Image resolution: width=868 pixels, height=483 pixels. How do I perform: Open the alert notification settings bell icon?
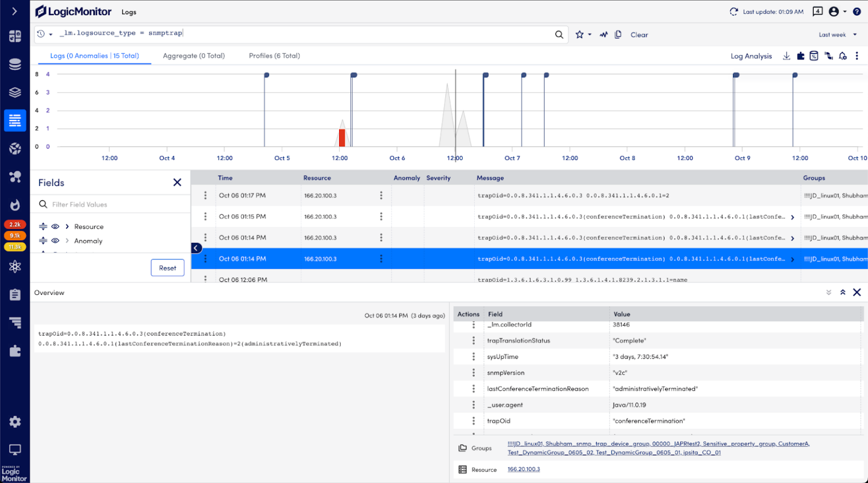[x=843, y=56]
